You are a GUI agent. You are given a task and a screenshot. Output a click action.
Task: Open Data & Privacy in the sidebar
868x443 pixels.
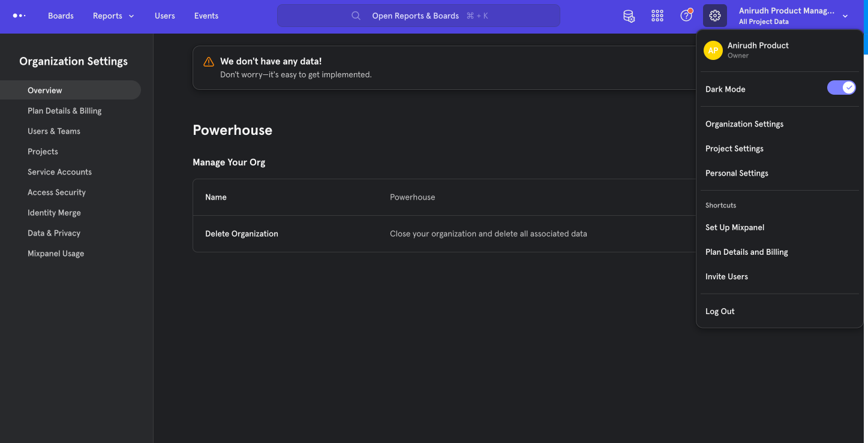click(70, 233)
